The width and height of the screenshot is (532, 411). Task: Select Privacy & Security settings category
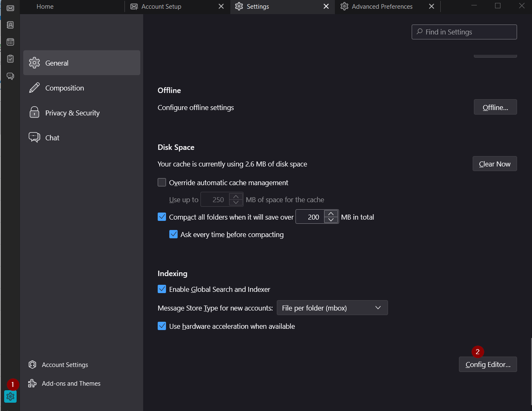pyautogui.click(x=72, y=113)
